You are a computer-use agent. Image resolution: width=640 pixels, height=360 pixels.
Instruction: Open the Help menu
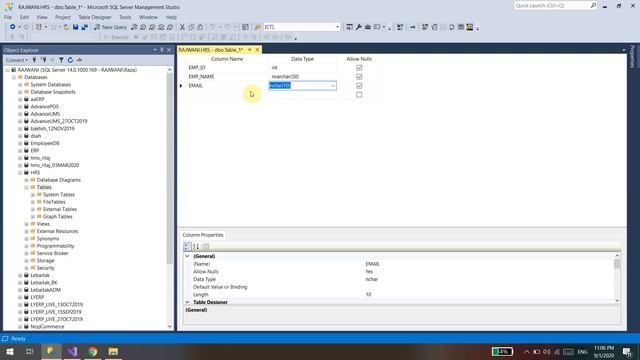click(x=171, y=17)
